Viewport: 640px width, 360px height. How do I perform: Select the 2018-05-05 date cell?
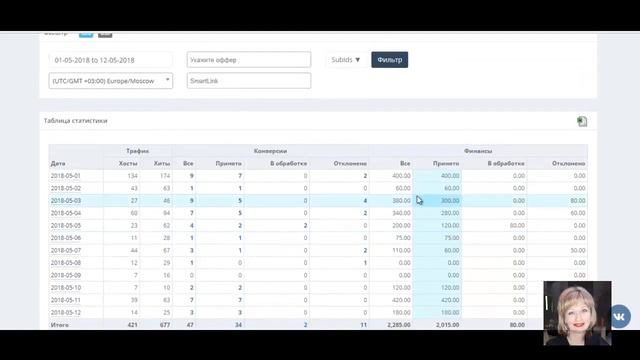coord(66,225)
